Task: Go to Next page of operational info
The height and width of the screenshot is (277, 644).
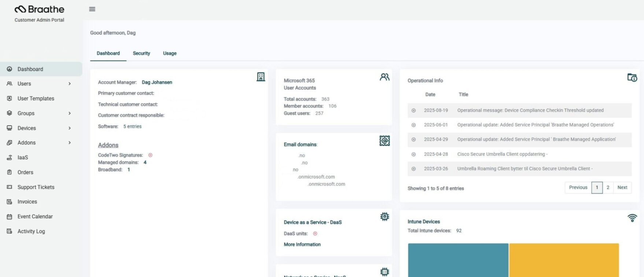Action: click(x=622, y=187)
